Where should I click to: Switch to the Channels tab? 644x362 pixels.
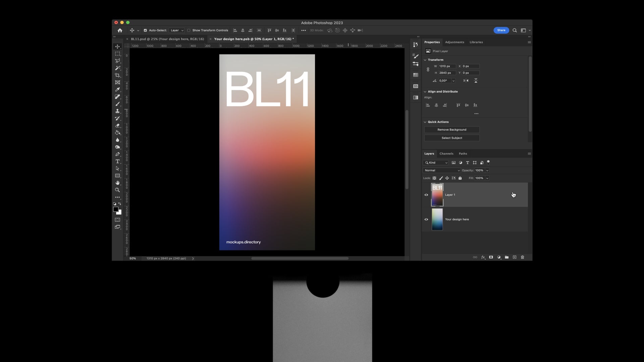pyautogui.click(x=446, y=154)
